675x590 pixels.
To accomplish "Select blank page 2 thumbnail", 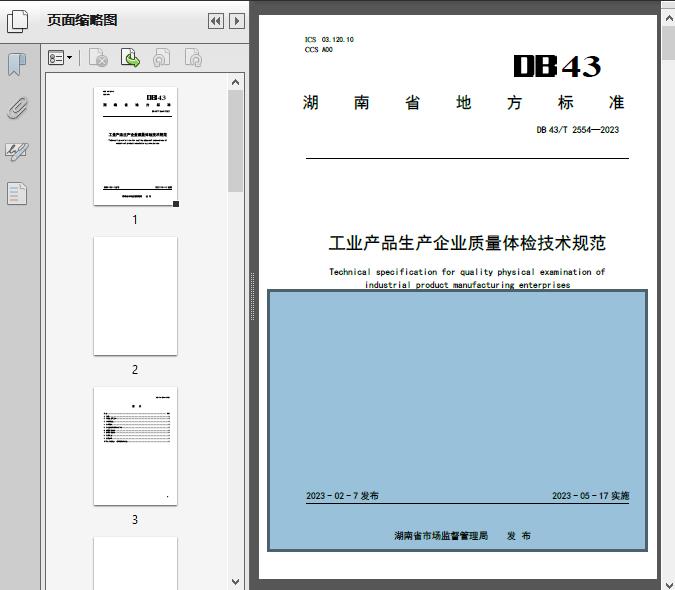I will tap(136, 296).
